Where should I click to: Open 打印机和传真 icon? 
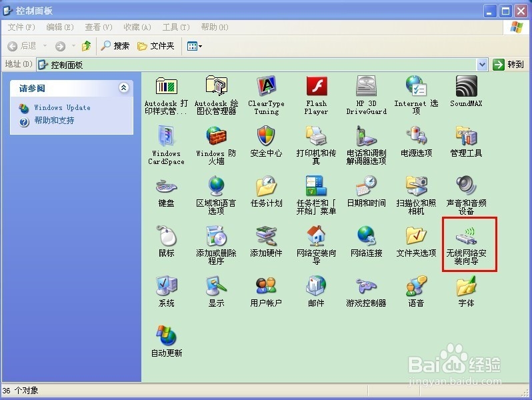pyautogui.click(x=316, y=136)
